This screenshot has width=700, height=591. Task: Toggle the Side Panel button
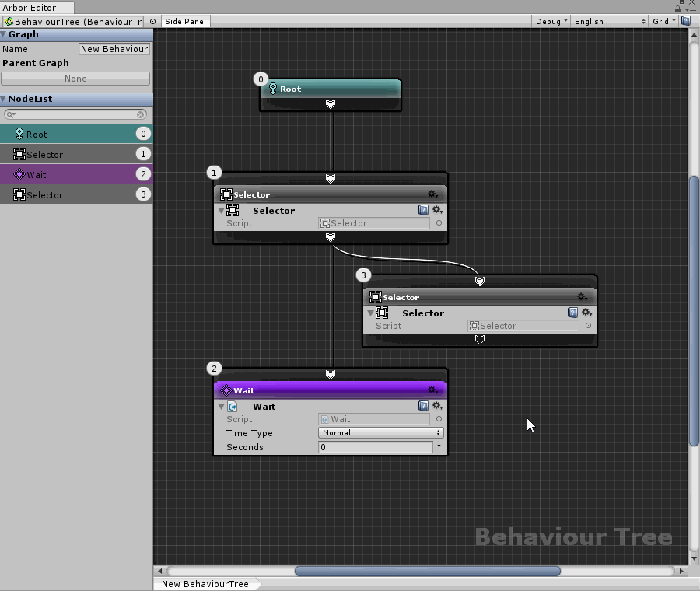tap(185, 21)
